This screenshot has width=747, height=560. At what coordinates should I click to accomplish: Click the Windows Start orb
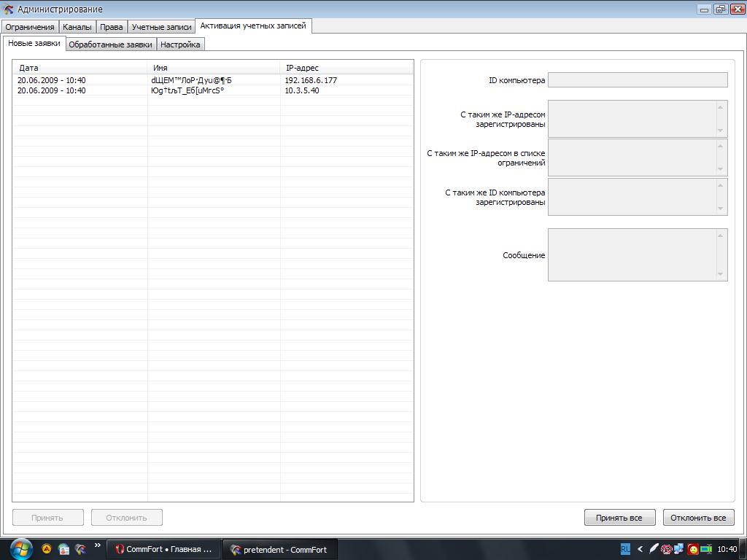click(20, 548)
